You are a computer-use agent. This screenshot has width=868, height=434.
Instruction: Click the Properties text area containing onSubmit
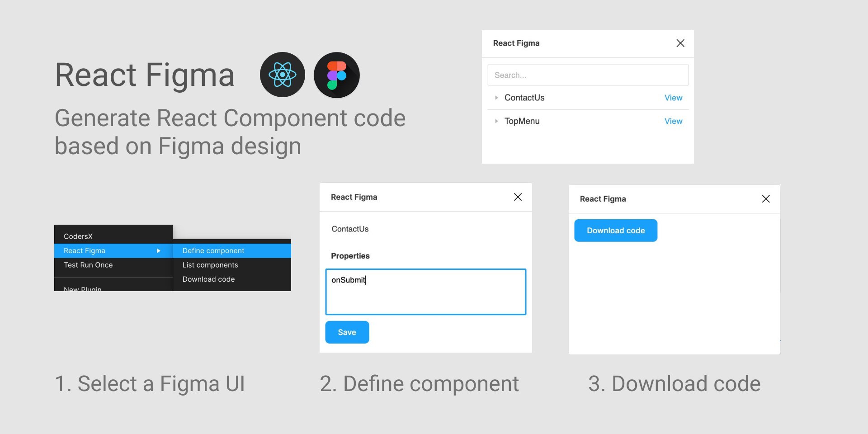(425, 292)
